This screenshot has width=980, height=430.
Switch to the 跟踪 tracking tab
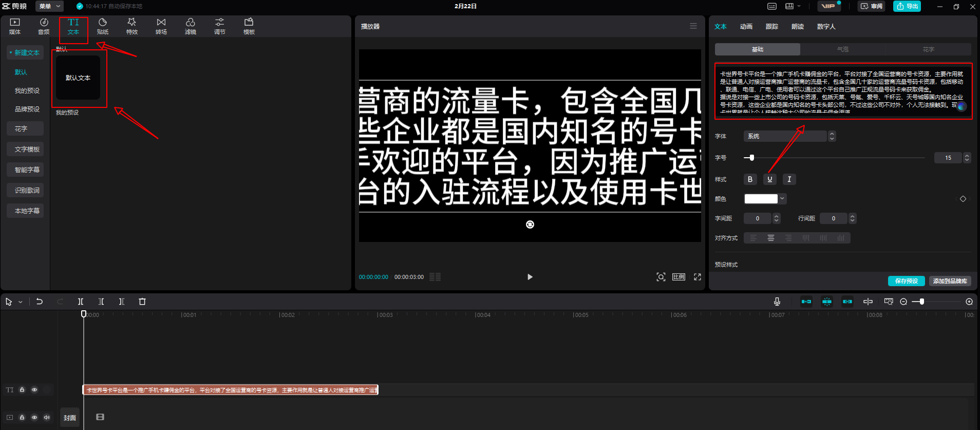click(x=772, y=27)
